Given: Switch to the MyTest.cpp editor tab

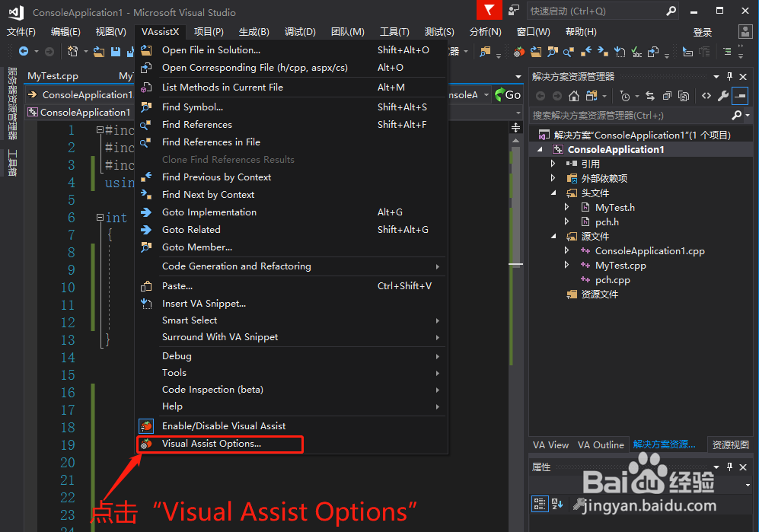Looking at the screenshot, I should (x=53, y=76).
